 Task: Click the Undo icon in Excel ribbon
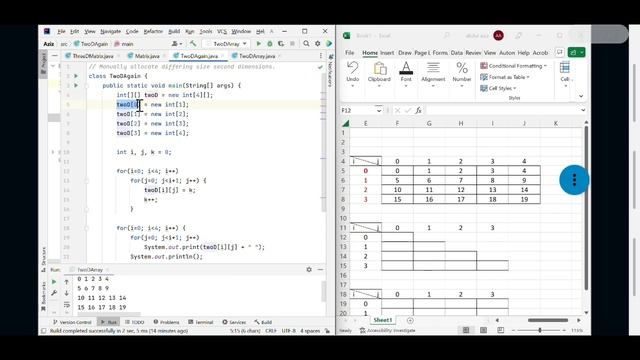tap(353, 68)
